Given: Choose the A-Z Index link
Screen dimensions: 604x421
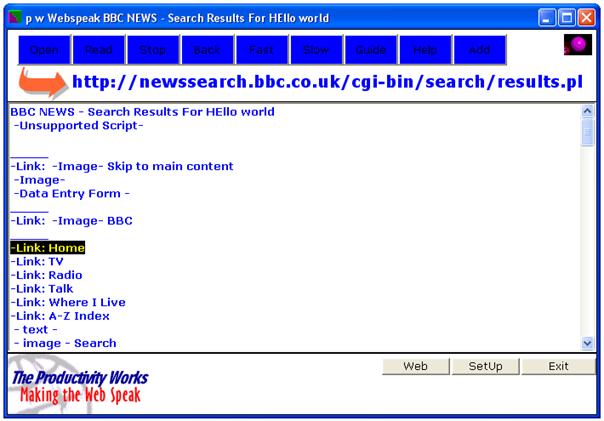Looking at the screenshot, I should point(60,316).
